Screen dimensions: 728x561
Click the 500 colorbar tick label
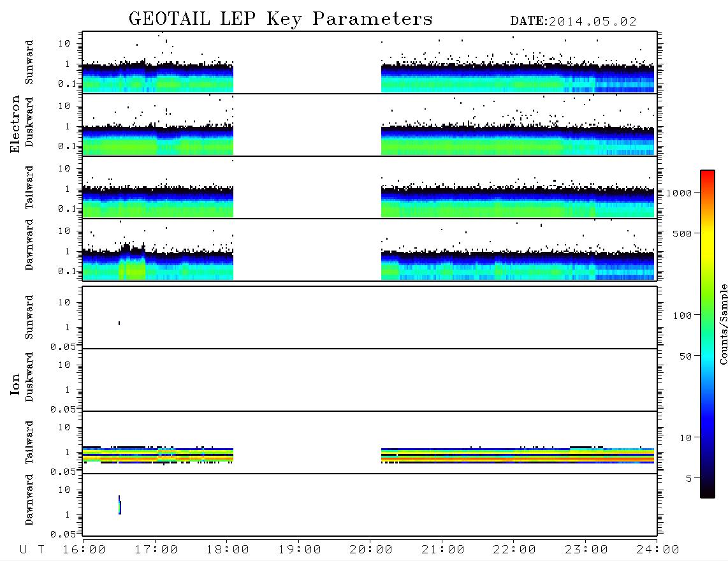point(682,234)
